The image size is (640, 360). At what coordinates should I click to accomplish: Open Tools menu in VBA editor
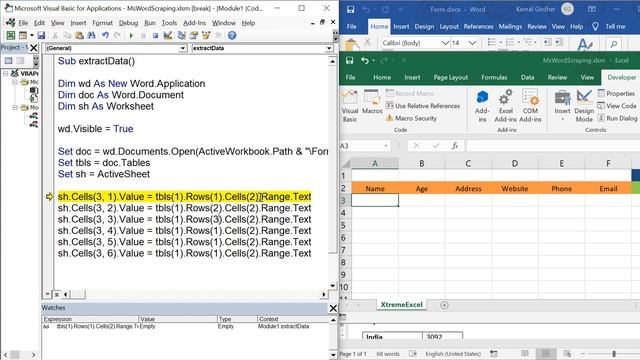click(169, 23)
